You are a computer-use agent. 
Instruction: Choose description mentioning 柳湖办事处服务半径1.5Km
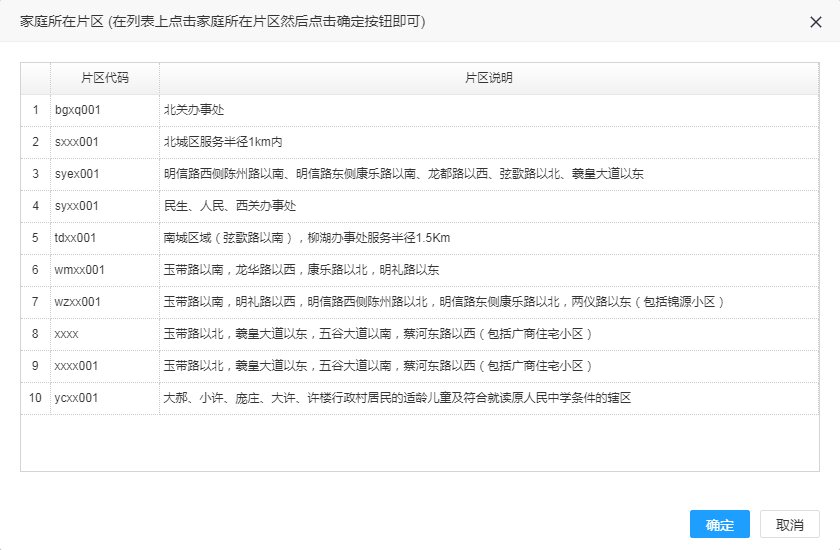click(x=307, y=238)
